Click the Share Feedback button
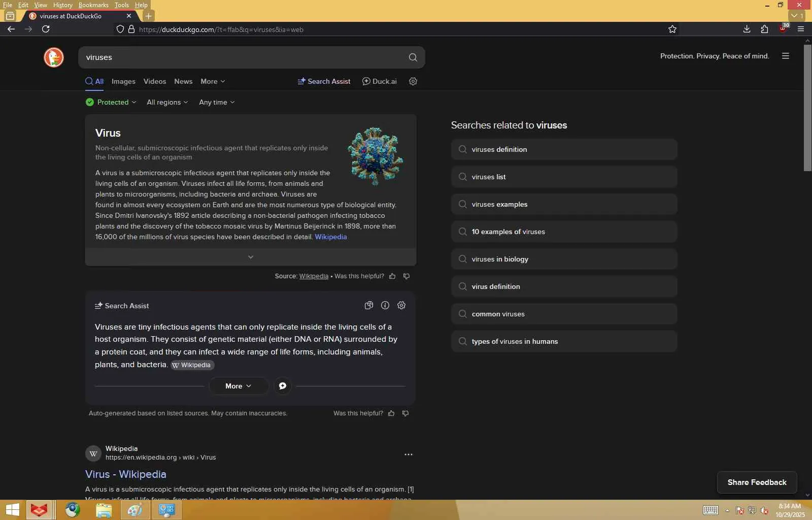Image resolution: width=812 pixels, height=520 pixels. (757, 482)
